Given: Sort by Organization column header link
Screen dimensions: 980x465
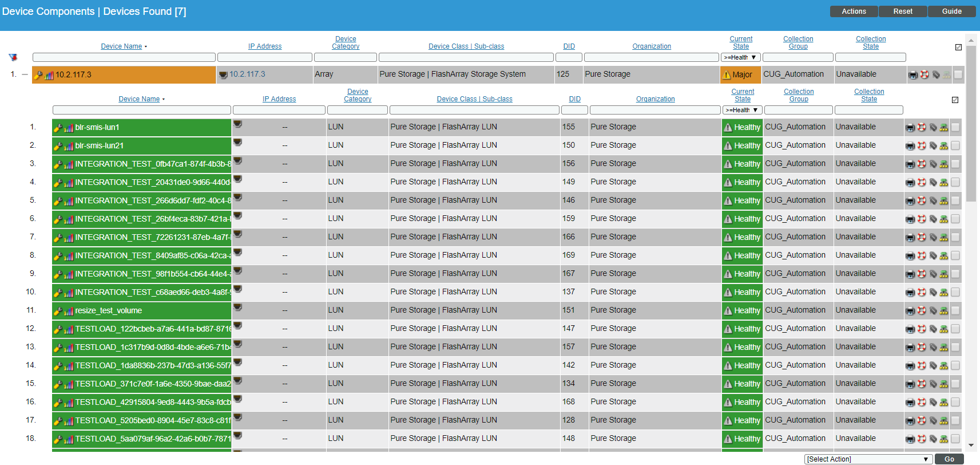Looking at the screenshot, I should pos(652,46).
